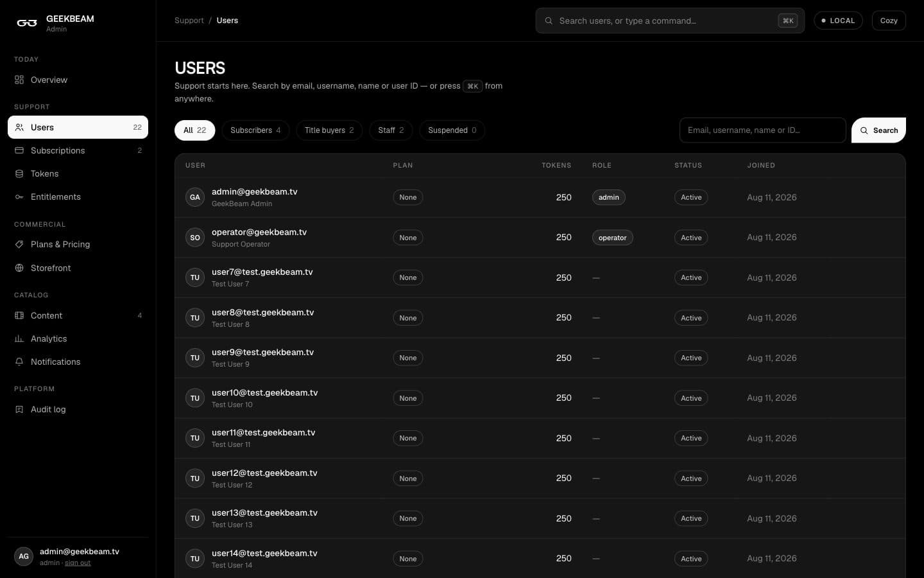924x578 pixels.
Task: Click the JOINED column header
Action: pos(761,165)
